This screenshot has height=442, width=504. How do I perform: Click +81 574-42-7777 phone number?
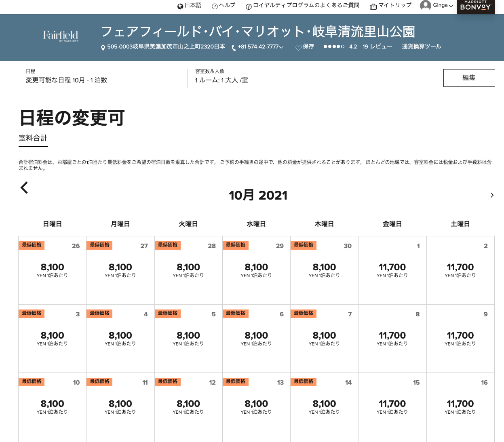pyautogui.click(x=258, y=46)
